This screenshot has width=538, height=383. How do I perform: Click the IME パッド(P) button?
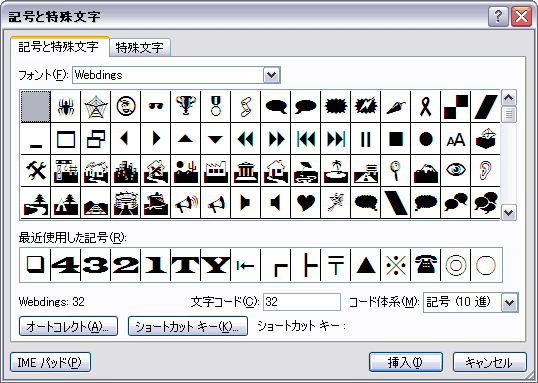click(50, 362)
